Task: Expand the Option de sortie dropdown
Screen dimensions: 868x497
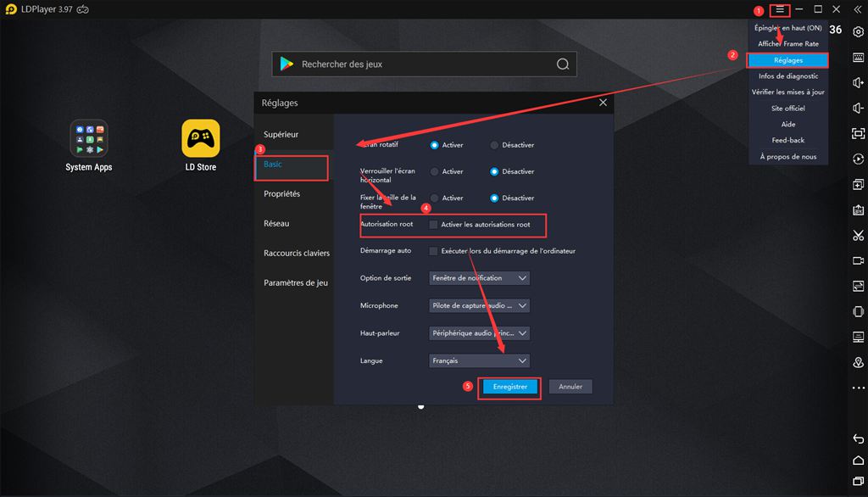Action: point(480,278)
